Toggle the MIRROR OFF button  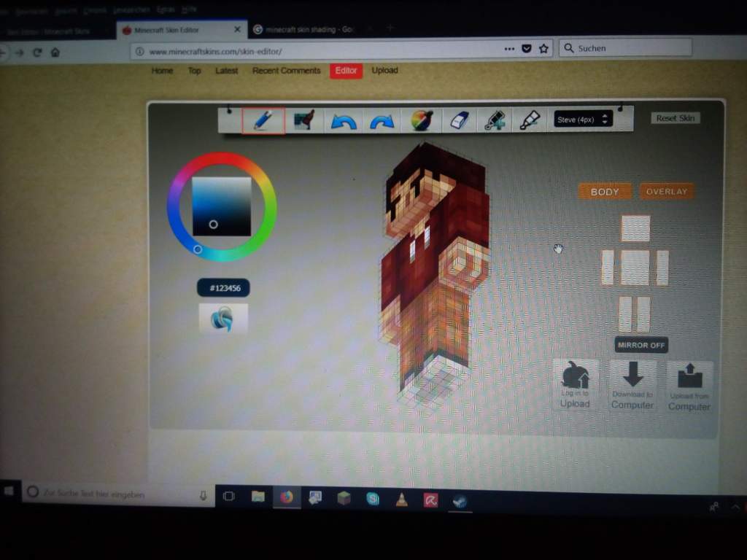641,345
